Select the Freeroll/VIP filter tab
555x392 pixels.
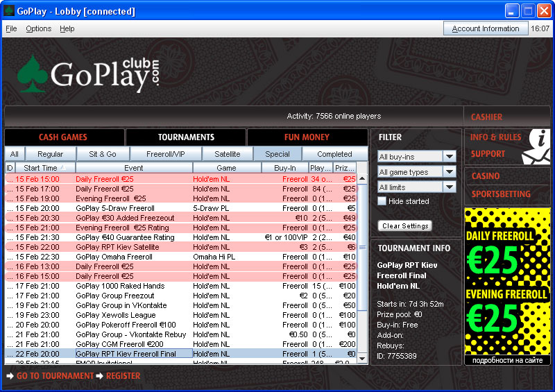click(x=165, y=154)
